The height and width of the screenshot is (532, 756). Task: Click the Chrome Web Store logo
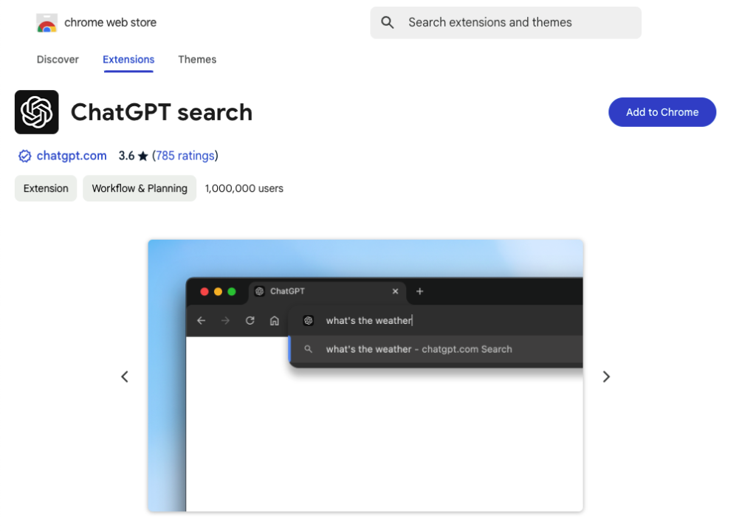click(x=47, y=22)
